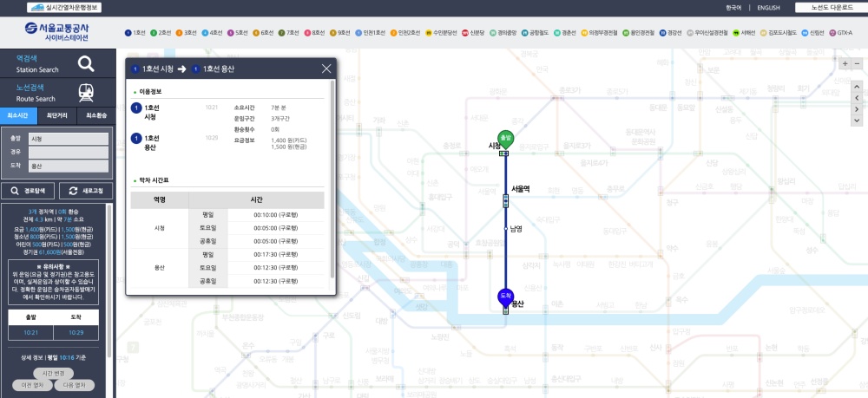Select the 4호선 line legend
Image resolution: width=868 pixels, height=398 pixels.
coord(213,33)
